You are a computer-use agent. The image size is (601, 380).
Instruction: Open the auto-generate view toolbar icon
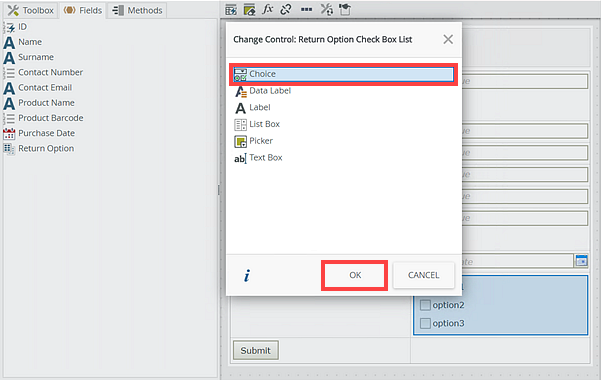pos(231,10)
